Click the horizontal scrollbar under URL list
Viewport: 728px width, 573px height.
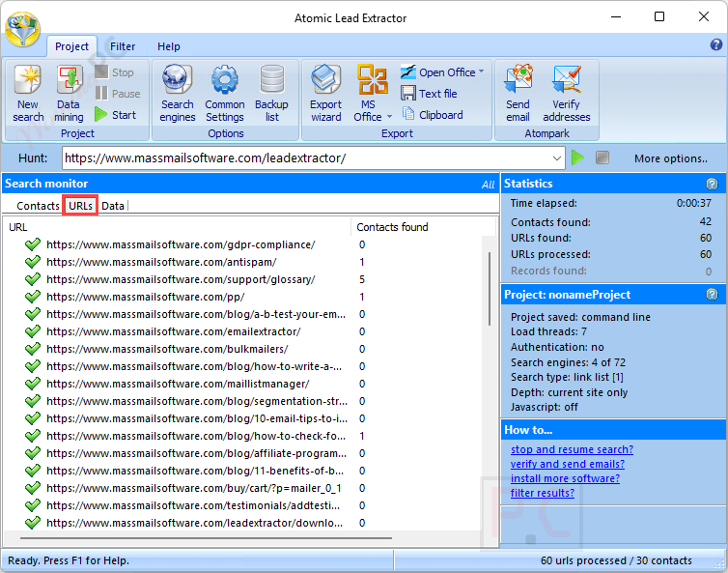coord(206,538)
